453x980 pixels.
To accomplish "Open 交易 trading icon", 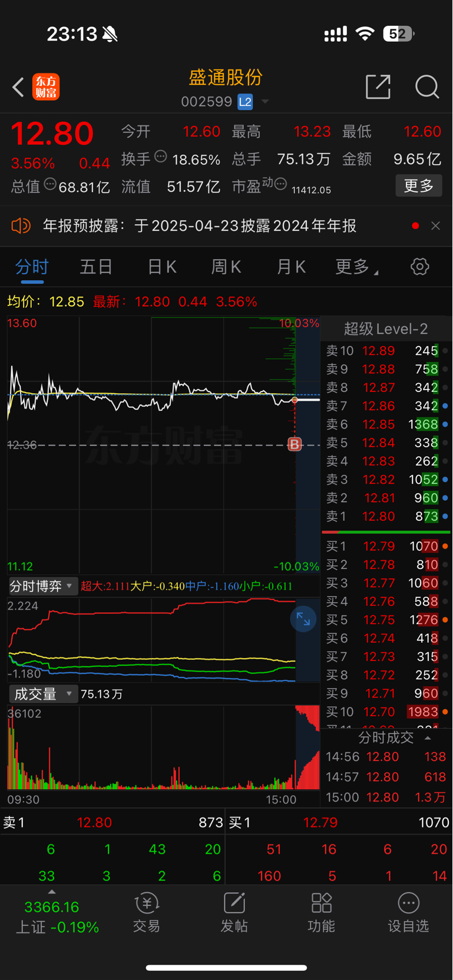I will [x=147, y=913].
